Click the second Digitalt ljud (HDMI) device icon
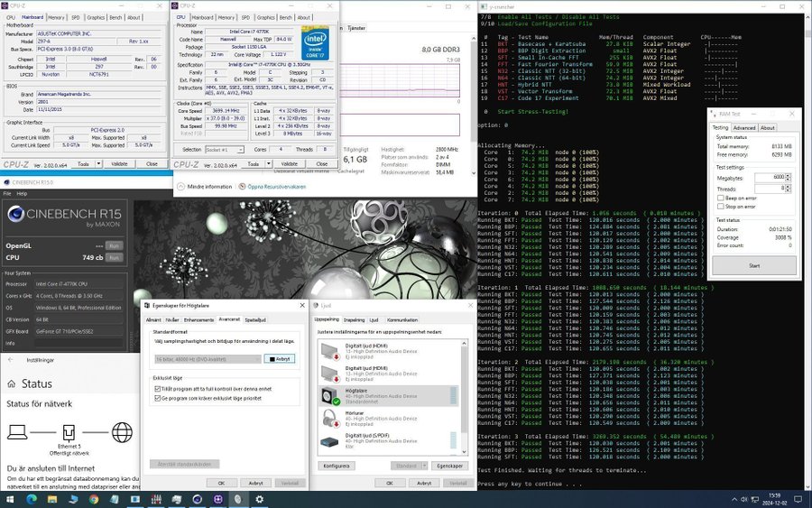This screenshot has height=508, width=812. (x=329, y=374)
